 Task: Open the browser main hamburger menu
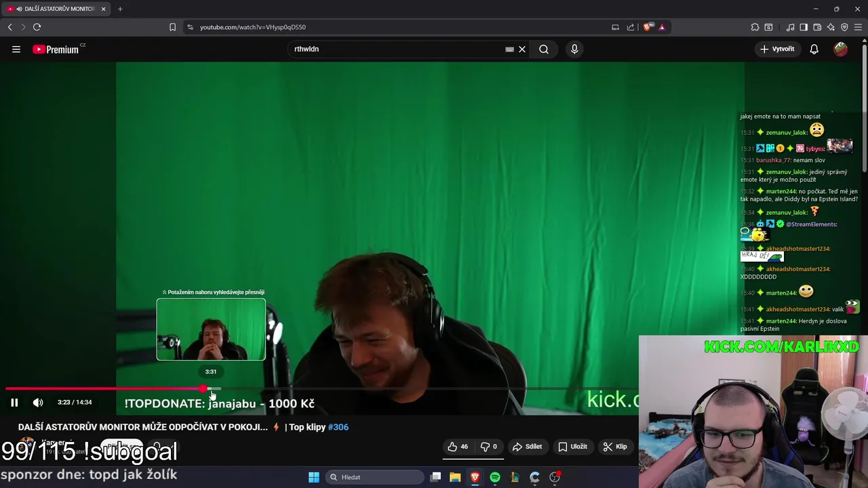point(859,27)
